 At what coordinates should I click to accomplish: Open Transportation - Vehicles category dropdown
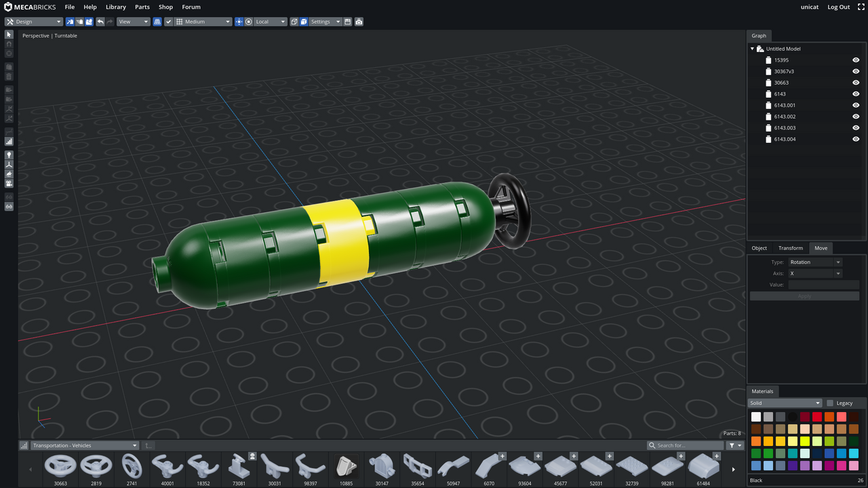point(85,445)
